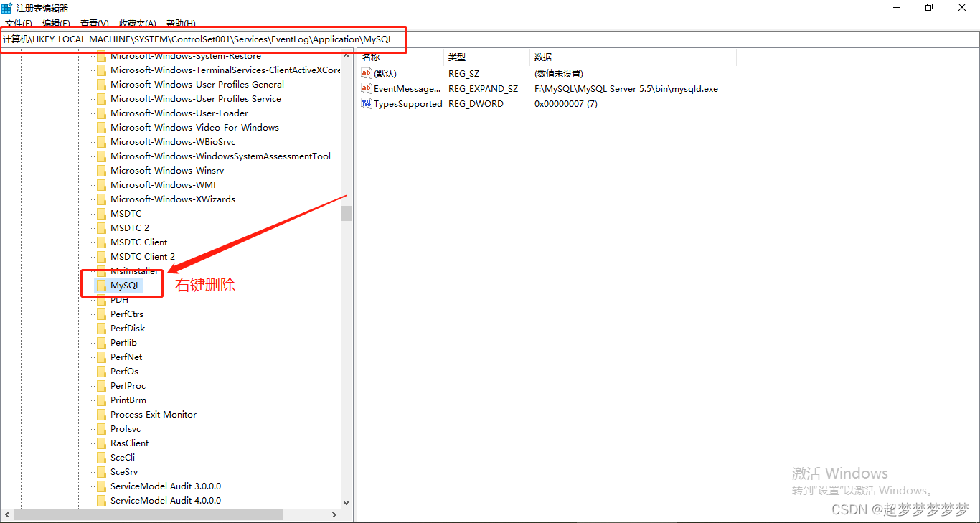Click folder icon of PerfOs
This screenshot has width=980, height=523.
point(101,372)
